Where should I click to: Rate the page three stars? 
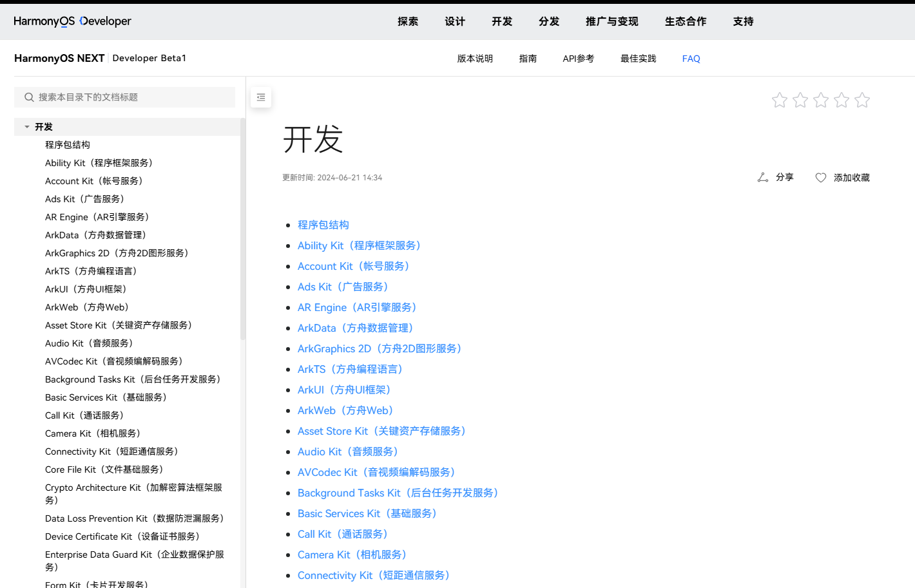point(821,100)
